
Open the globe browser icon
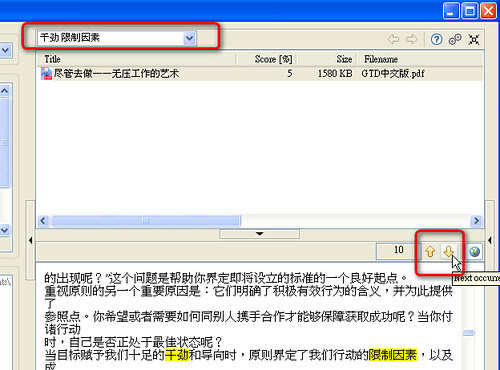click(x=474, y=252)
